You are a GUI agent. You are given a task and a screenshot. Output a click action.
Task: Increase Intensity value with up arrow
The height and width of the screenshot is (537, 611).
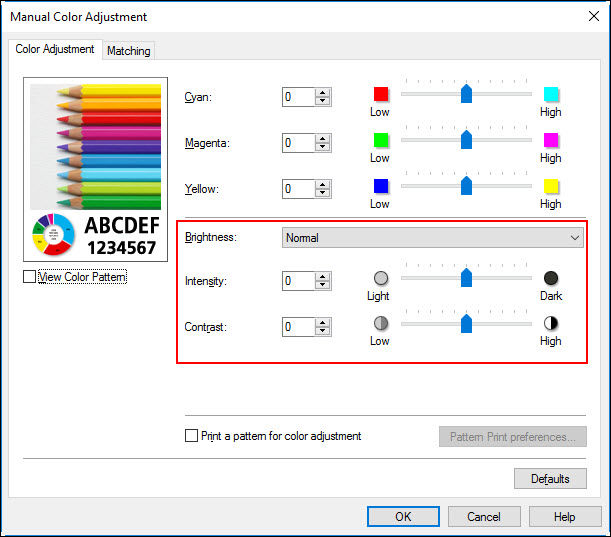click(322, 277)
